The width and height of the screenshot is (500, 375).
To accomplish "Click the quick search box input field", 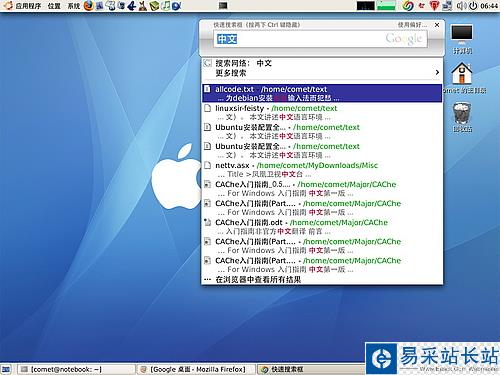I will coord(320,39).
